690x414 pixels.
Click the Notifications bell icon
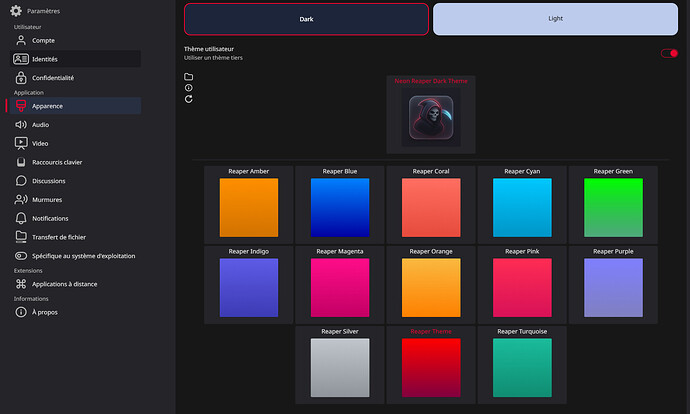coord(21,218)
